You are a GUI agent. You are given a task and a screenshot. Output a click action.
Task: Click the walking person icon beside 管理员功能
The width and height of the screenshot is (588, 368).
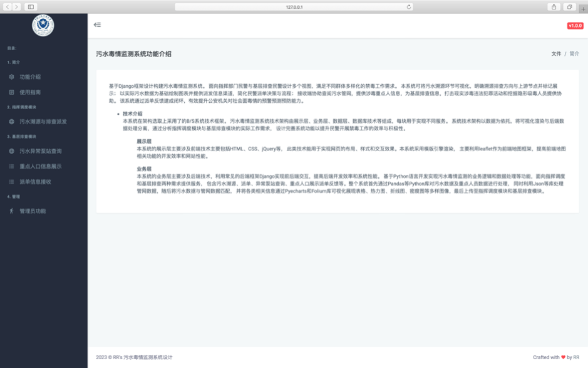coord(11,211)
